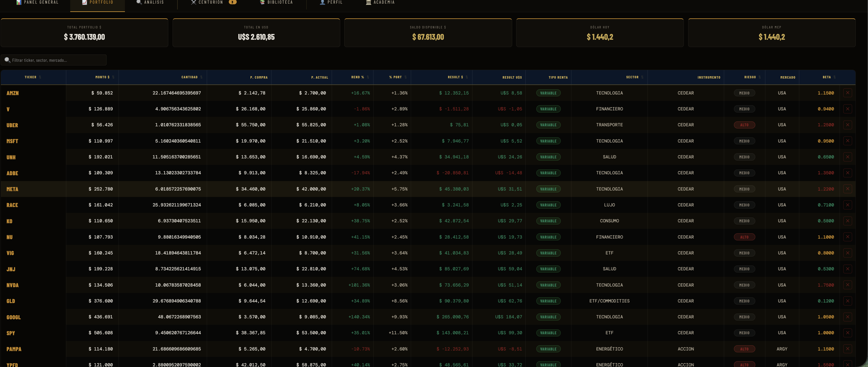Click the filter ticker search field
The width and height of the screenshot is (868, 367).
[53, 60]
